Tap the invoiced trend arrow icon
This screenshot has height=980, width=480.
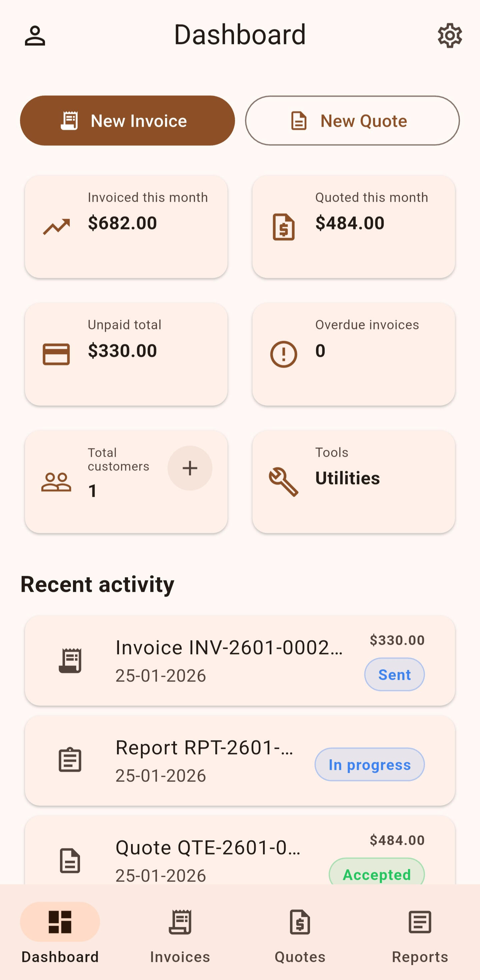point(56,227)
